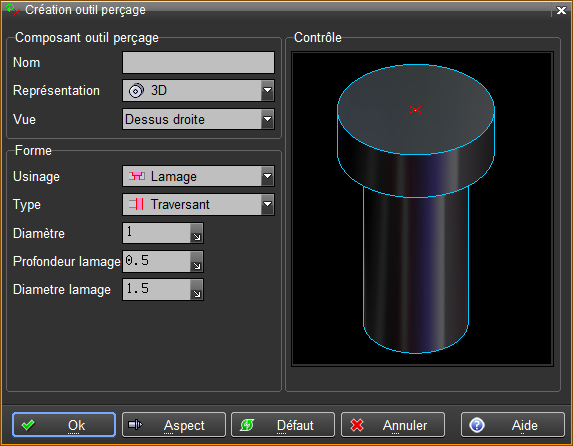573x446 pixels.
Task: Click the 3D representation target icon
Action: click(x=136, y=91)
